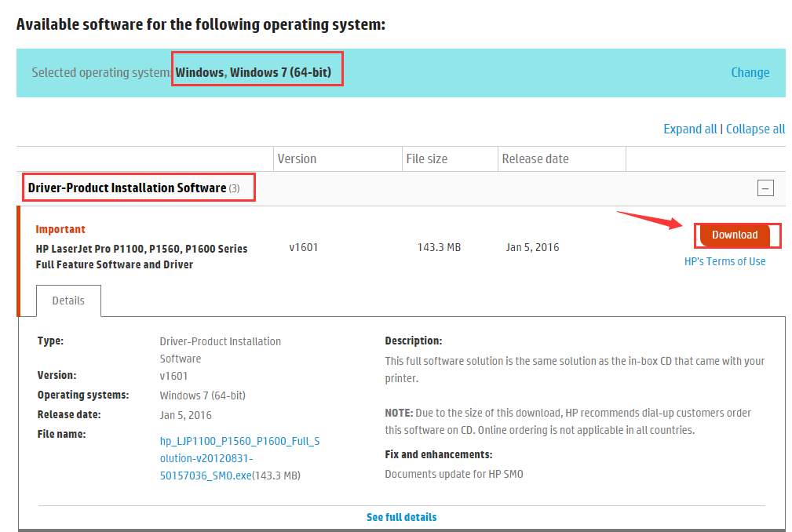Screen dimensions: 792x532
Task: Select the HP LaserJet Pro P1100 driver title
Action: point(141,257)
